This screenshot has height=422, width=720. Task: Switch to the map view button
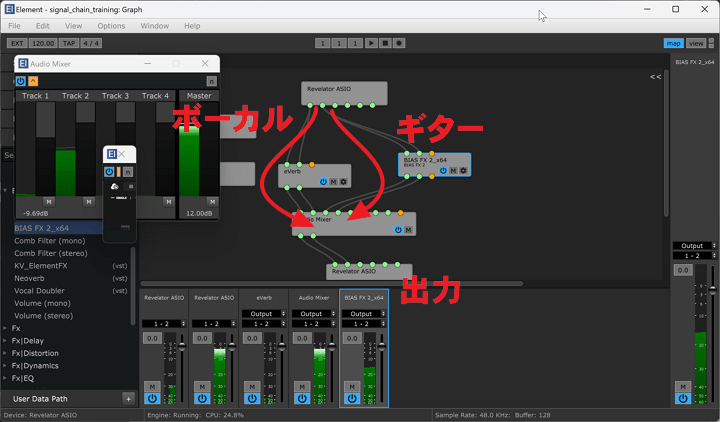674,43
